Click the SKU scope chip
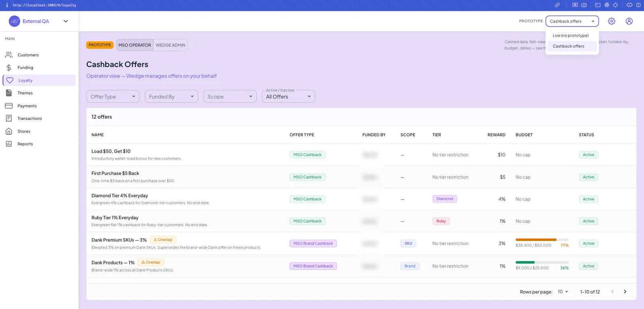Image resolution: width=644 pixels, height=309 pixels. [408, 243]
